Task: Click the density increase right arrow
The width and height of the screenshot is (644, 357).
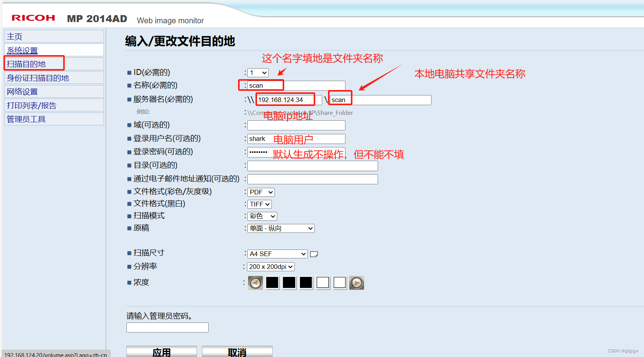Action: pyautogui.click(x=357, y=283)
